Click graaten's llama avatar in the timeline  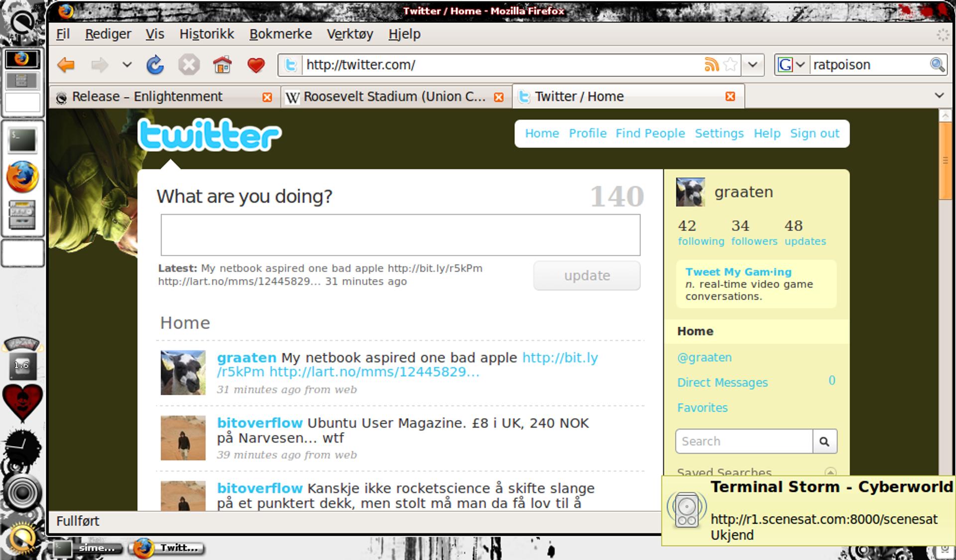point(183,373)
